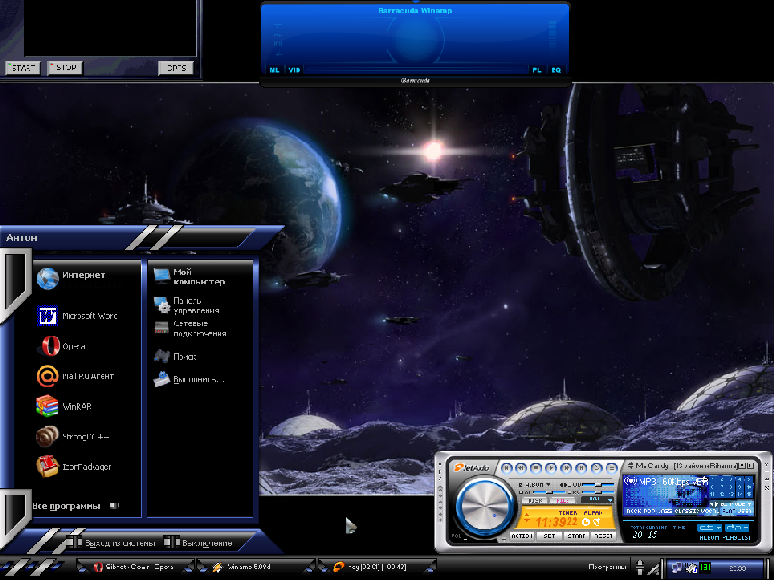Screen dimensions: 774x580
Task: Click STOP button in top-left window
Action: pos(65,68)
